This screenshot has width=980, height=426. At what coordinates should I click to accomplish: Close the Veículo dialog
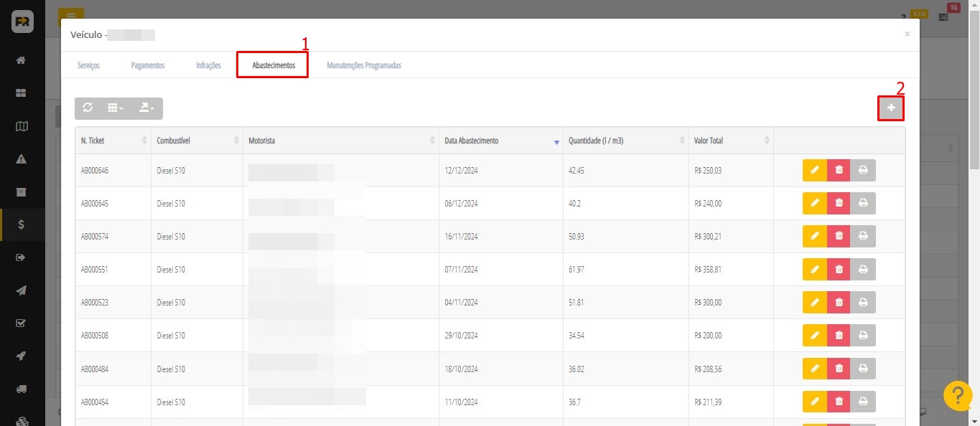(907, 34)
